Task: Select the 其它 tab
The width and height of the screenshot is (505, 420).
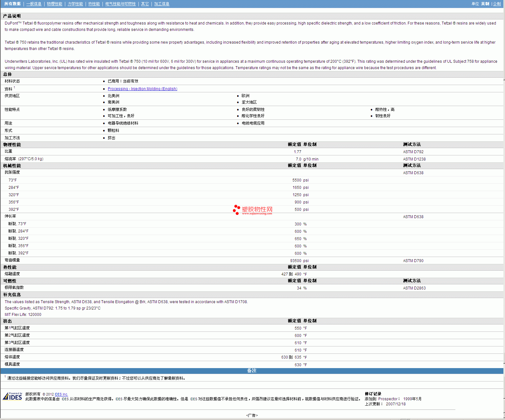Action: click(x=145, y=4)
